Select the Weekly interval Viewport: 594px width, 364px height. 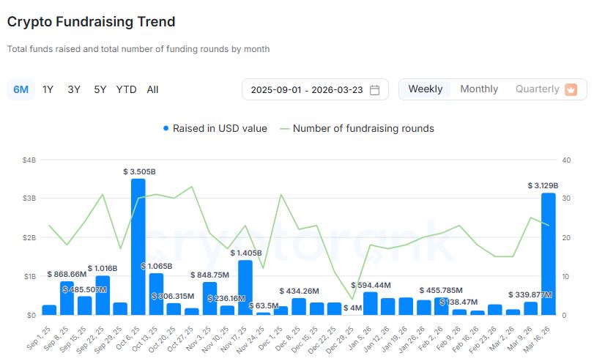(x=425, y=89)
